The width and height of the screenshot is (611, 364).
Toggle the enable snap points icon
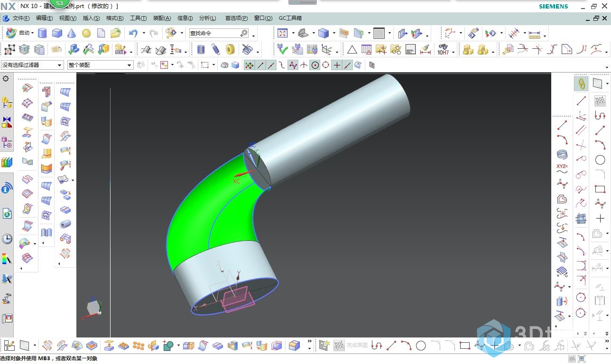tap(249, 65)
